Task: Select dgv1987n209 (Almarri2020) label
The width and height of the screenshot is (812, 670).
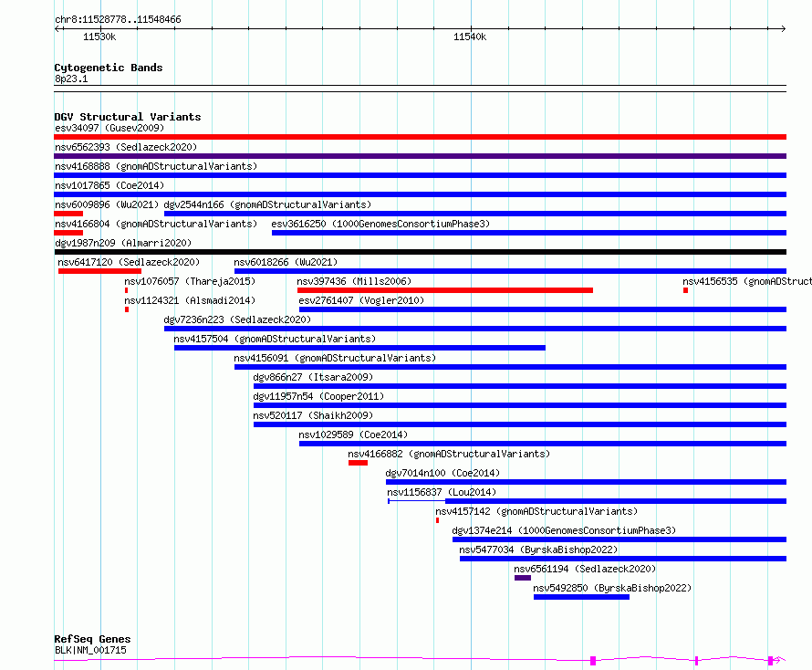Action: (x=123, y=243)
